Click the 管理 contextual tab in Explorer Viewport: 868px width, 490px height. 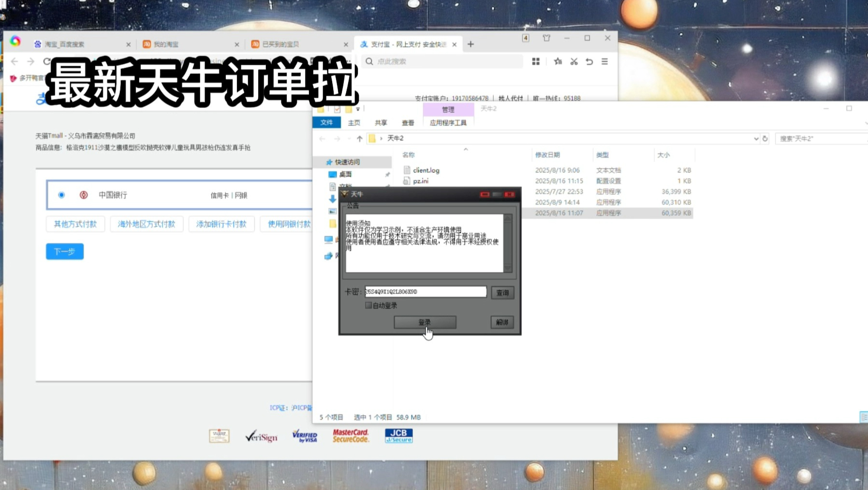click(448, 109)
